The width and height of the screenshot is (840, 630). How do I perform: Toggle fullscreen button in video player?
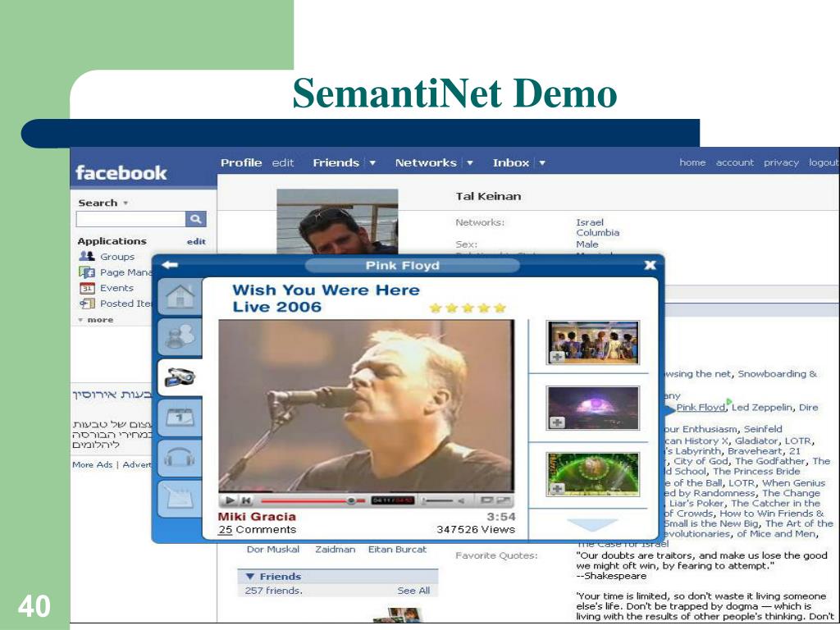click(x=503, y=500)
